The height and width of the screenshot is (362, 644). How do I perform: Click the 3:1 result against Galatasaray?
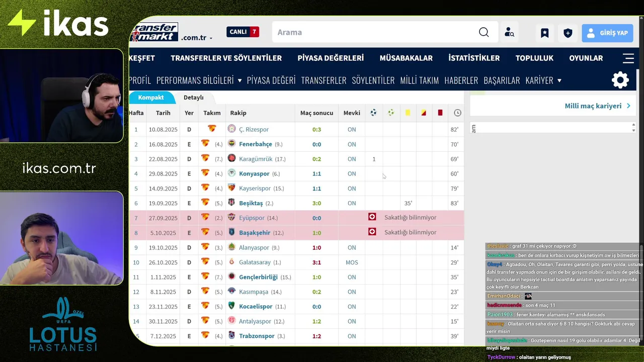tap(316, 262)
